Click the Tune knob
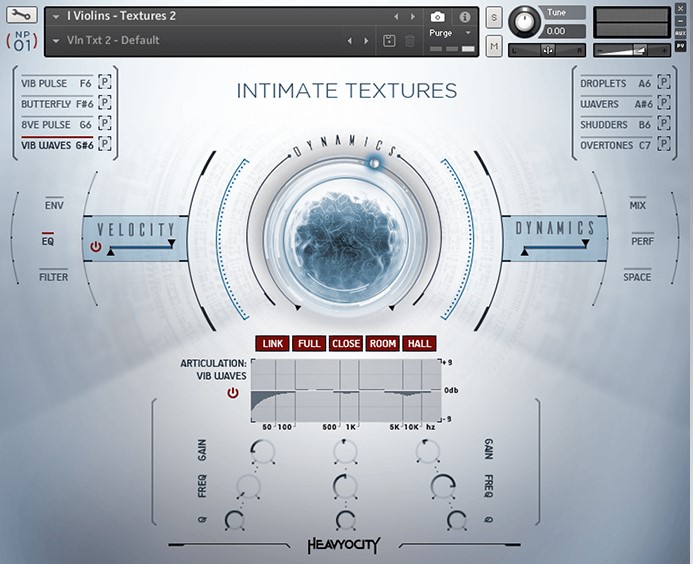This screenshot has width=693, height=564. (x=525, y=22)
